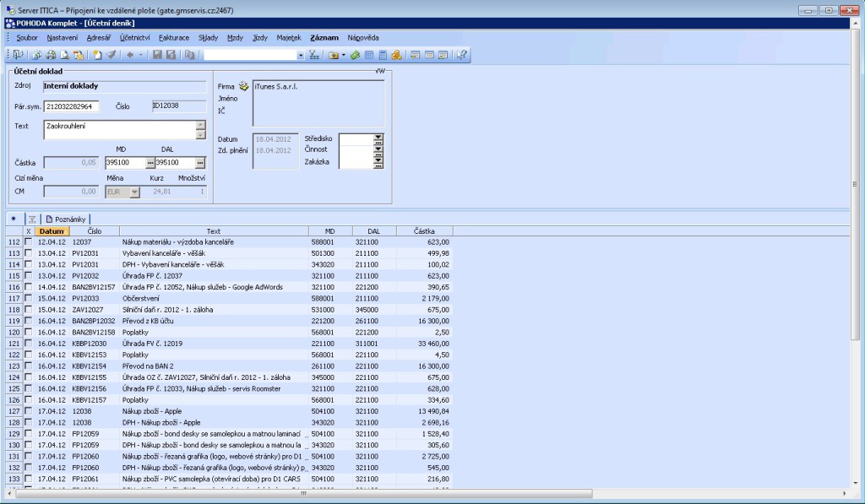This screenshot has width=865, height=504.
Task: Click the Datum column header
Action: point(52,230)
